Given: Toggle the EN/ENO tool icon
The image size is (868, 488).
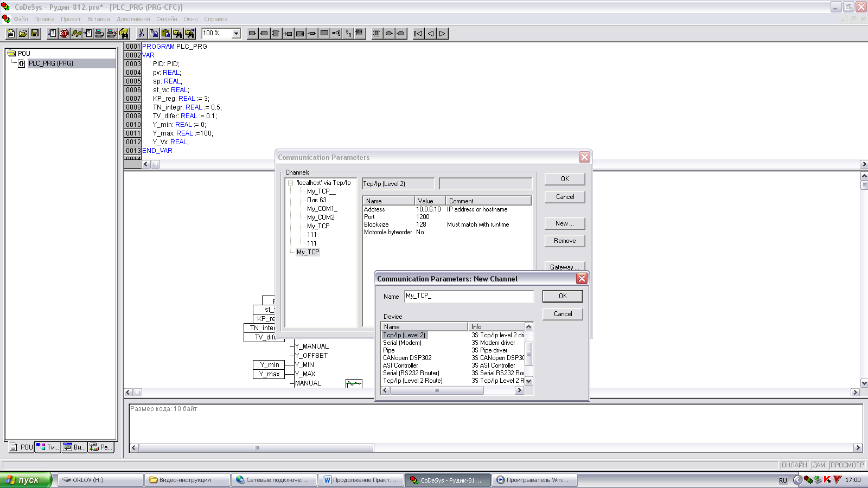Looking at the screenshot, I should click(359, 33).
